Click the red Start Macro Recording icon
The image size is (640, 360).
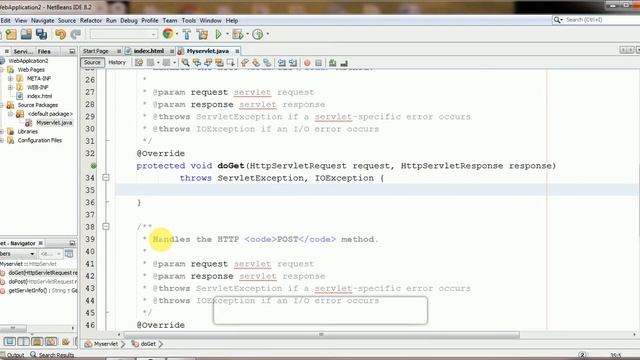point(307,63)
